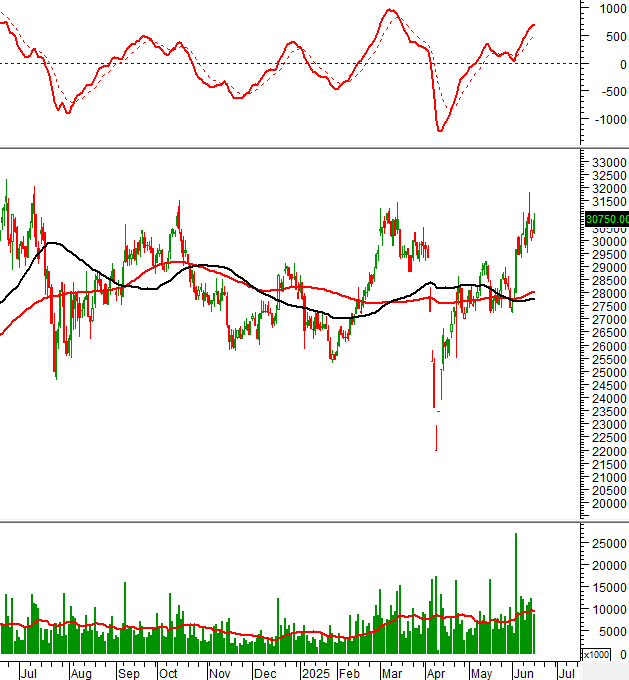The width and height of the screenshot is (629, 680).
Task: Click the 32000 price axis label
Action: coord(609,189)
